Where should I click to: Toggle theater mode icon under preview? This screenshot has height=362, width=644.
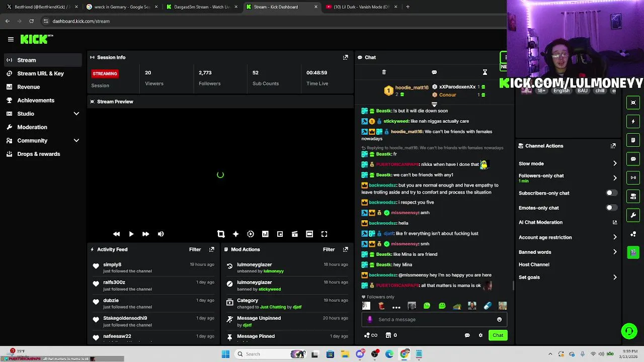click(309, 234)
